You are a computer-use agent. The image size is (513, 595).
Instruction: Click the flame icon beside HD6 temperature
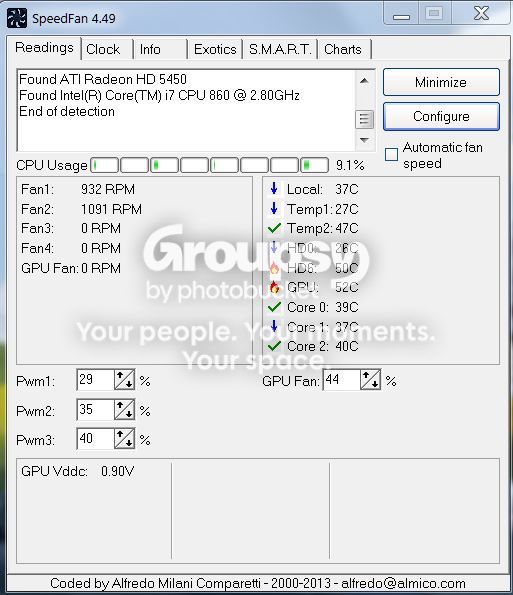click(274, 268)
